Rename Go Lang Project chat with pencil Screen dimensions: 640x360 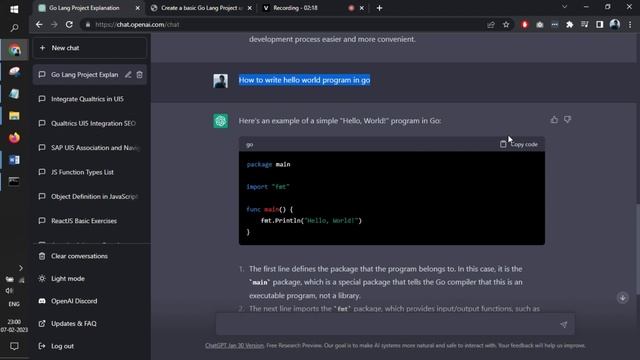click(x=128, y=75)
